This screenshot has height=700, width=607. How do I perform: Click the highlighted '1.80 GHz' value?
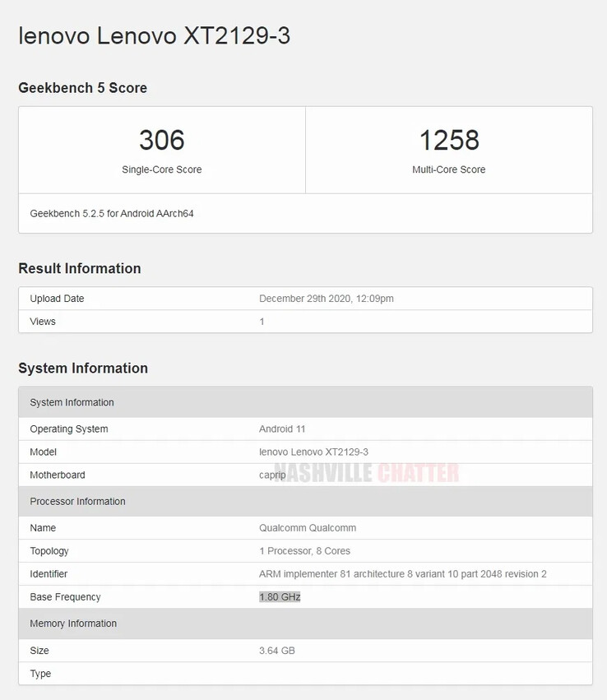(x=280, y=597)
